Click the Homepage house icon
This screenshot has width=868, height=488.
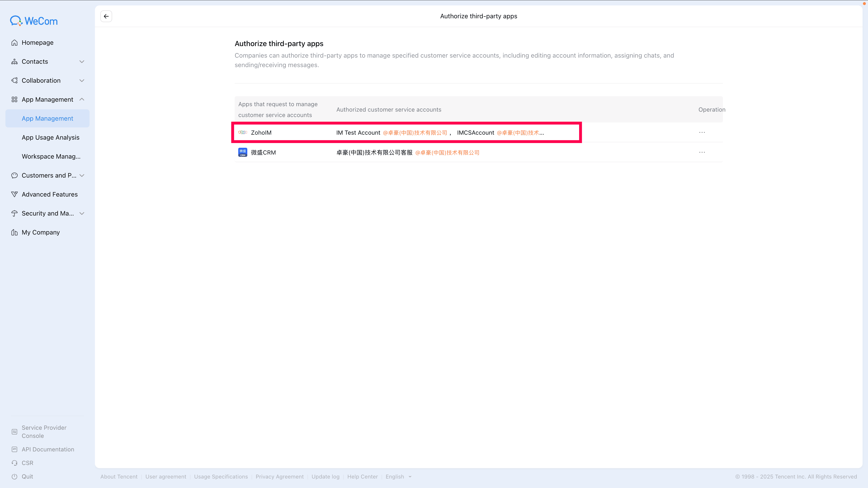(x=14, y=42)
